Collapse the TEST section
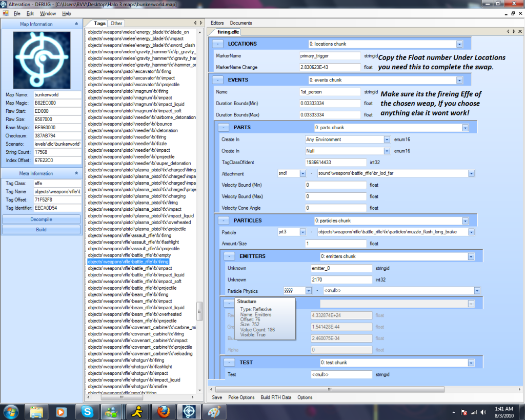Image resolution: width=525 pixels, height=420 pixels. click(x=229, y=363)
